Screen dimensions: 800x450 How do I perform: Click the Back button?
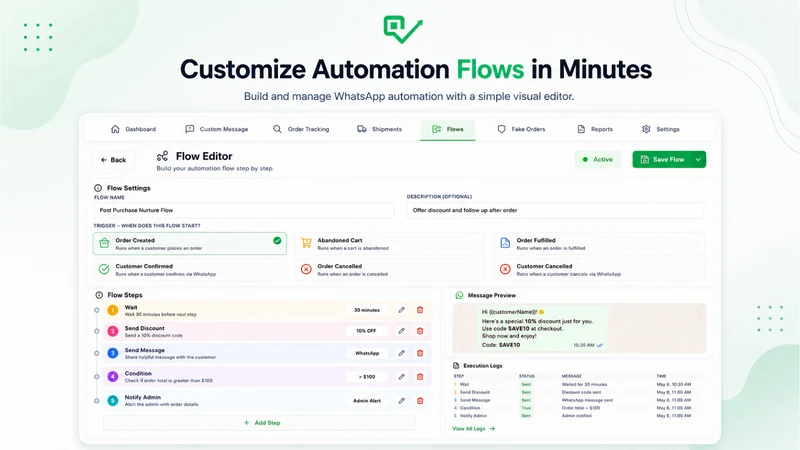(113, 160)
